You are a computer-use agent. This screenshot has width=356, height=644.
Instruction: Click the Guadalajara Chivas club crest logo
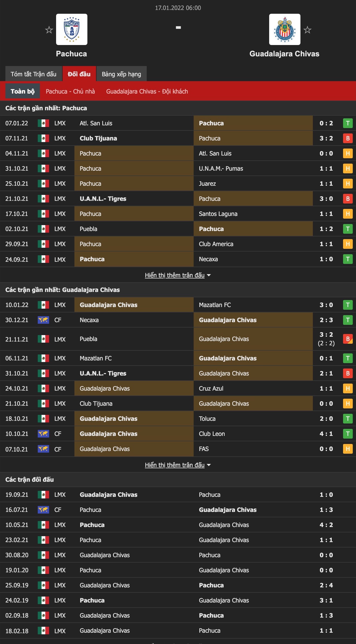tap(285, 29)
